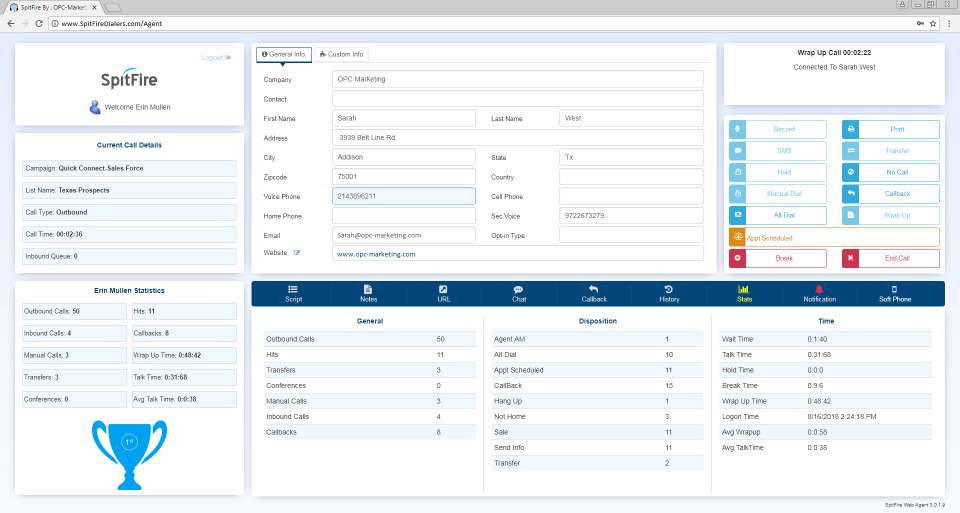Click the first place trophy icon
This screenshot has height=513, width=960.
coord(129,454)
